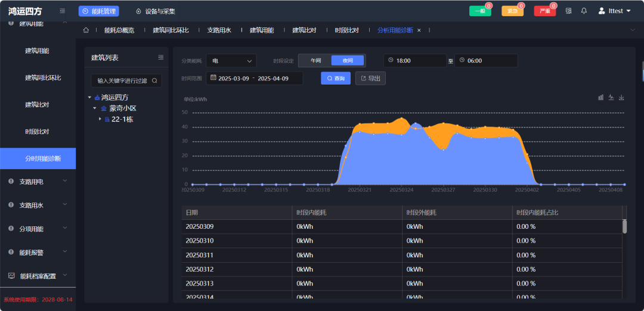Image resolution: width=644 pixels, height=311 pixels.
Task: Open the notification bell
Action: pyautogui.click(x=584, y=11)
